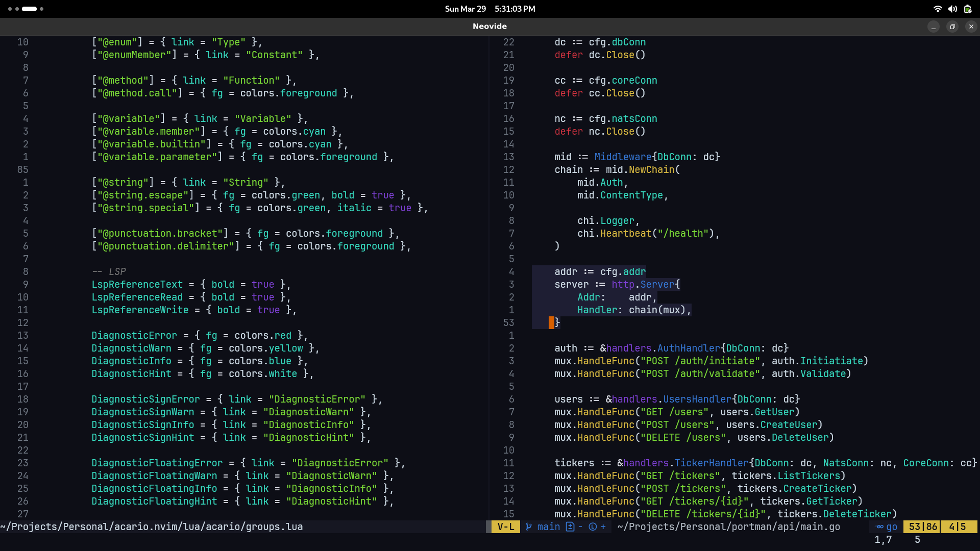Open the volume speaker indicator

pos(952,9)
